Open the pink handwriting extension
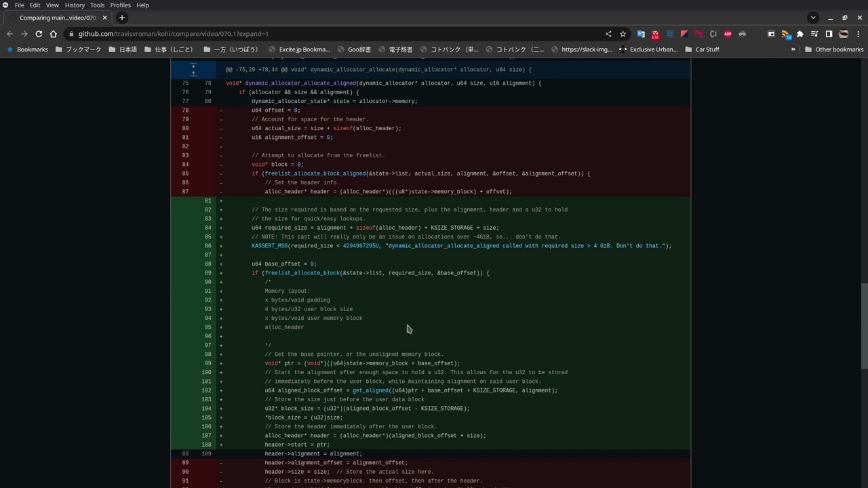Image resolution: width=868 pixels, height=488 pixels. (698, 34)
